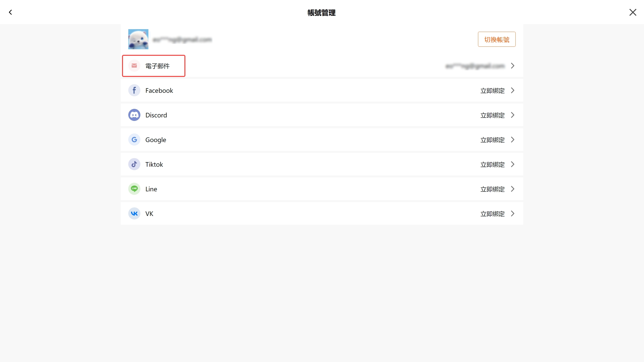This screenshot has width=644, height=362.
Task: Bind Facebook via 立即綁定
Action: (492, 90)
